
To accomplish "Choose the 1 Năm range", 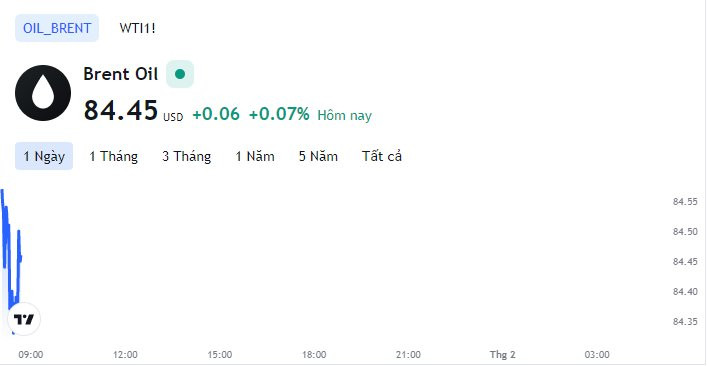I will (x=255, y=156).
